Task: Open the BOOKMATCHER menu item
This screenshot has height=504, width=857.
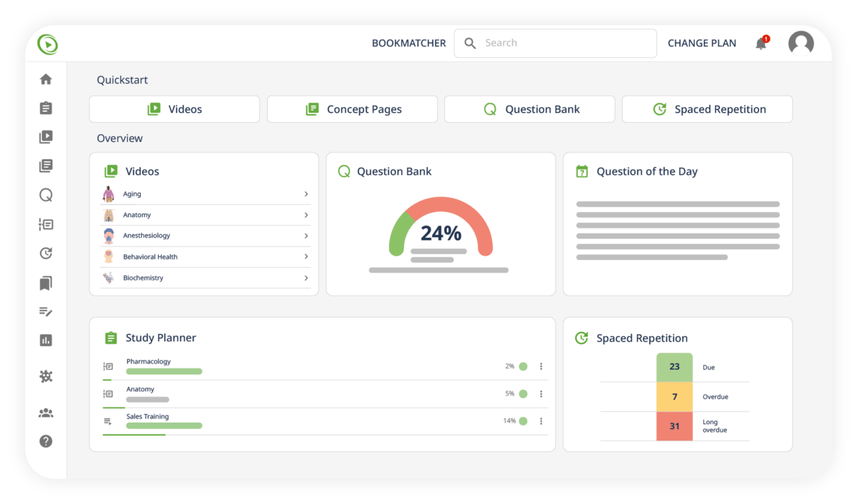Action: (x=409, y=43)
